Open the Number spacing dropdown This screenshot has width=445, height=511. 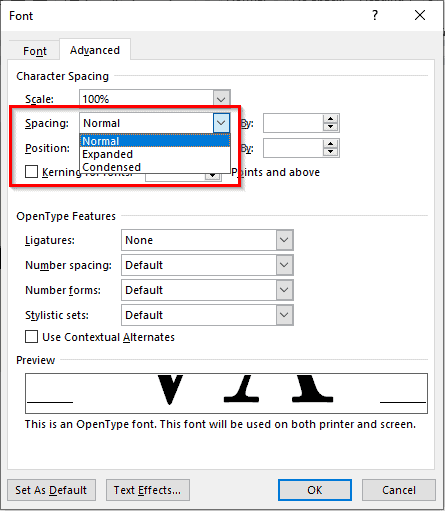coord(284,265)
